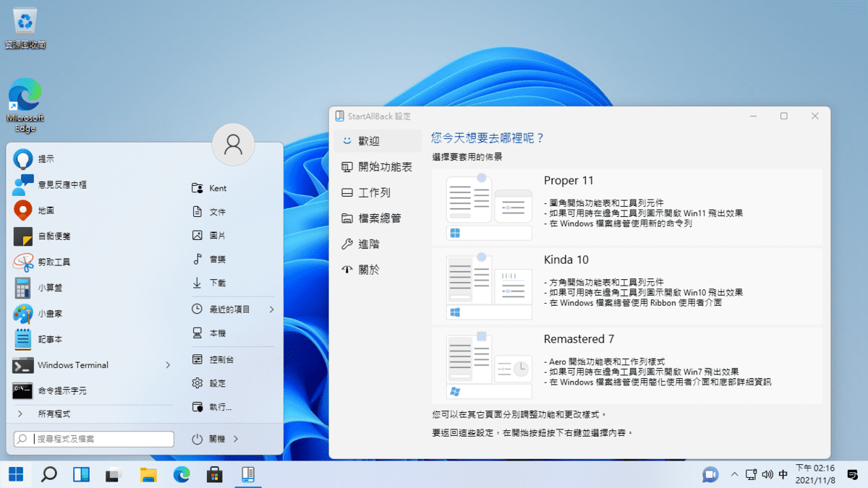Expand the Windows Terminal submenu arrow
This screenshot has width=868, height=488.
click(168, 365)
